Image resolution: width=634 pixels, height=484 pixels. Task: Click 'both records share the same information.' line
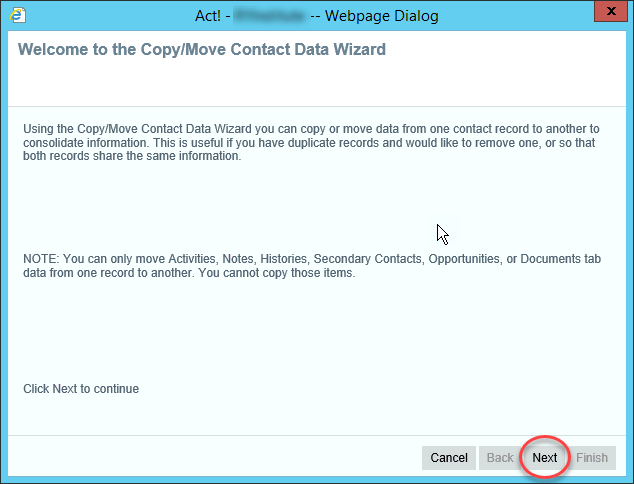pyautogui.click(x=132, y=156)
